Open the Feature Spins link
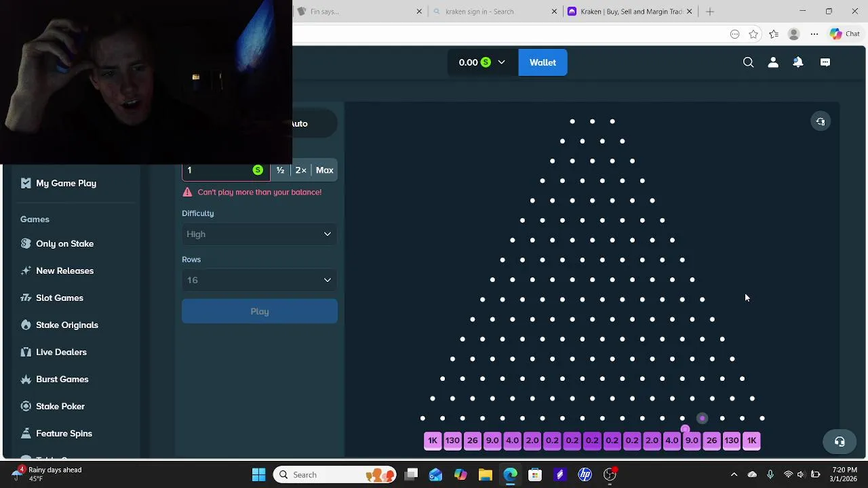Viewport: 868px width, 488px height. point(64,433)
